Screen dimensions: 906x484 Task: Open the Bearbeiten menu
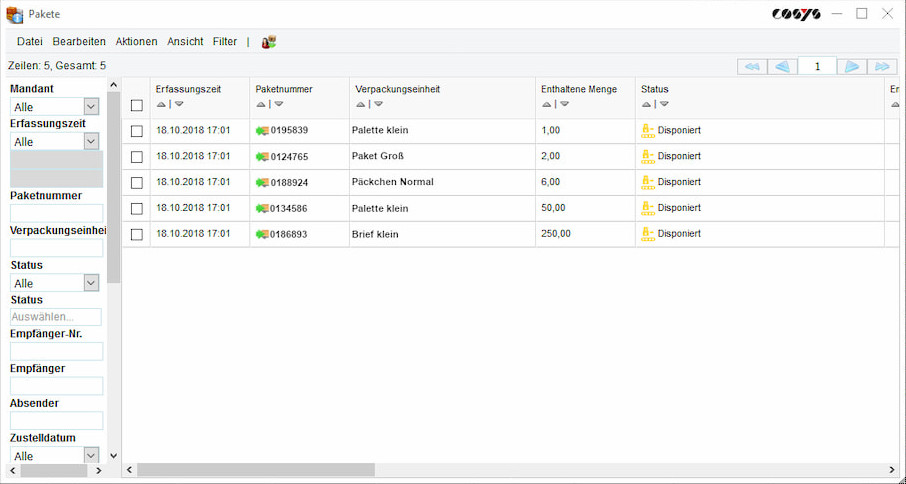(79, 42)
